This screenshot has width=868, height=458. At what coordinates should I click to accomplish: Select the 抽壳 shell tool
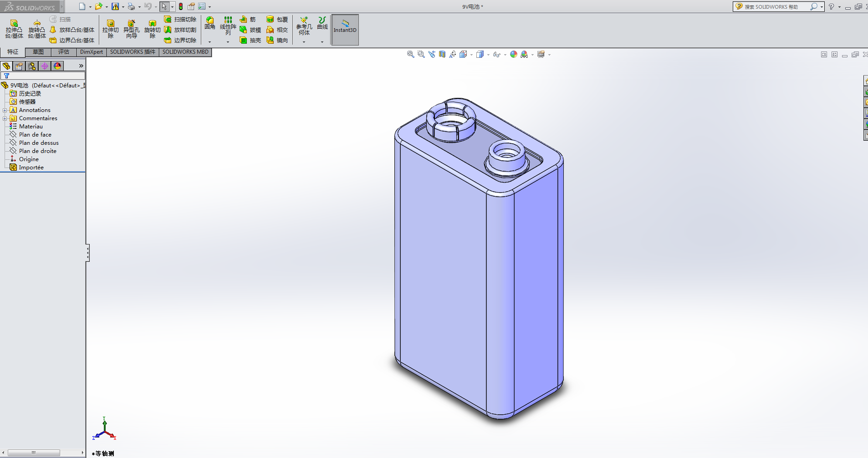coord(250,41)
